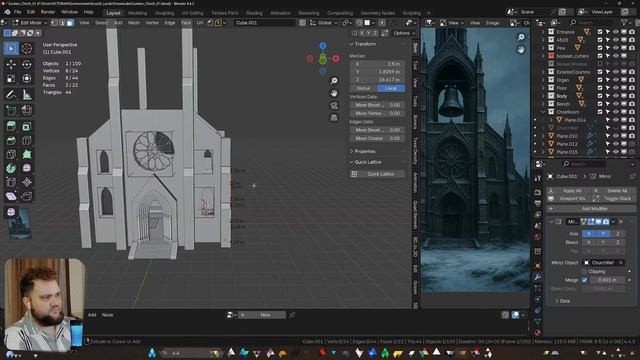Viewport: 640px width, 360px height.
Task: Open the Face menu in viewport header
Action: coord(186,23)
